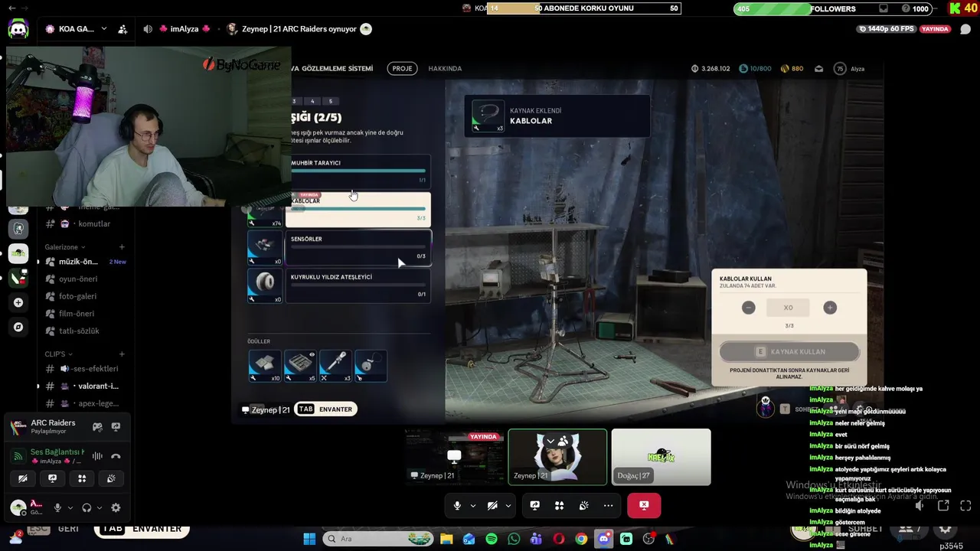
Task: Click the add-a-server plus icon
Action: coord(18,302)
